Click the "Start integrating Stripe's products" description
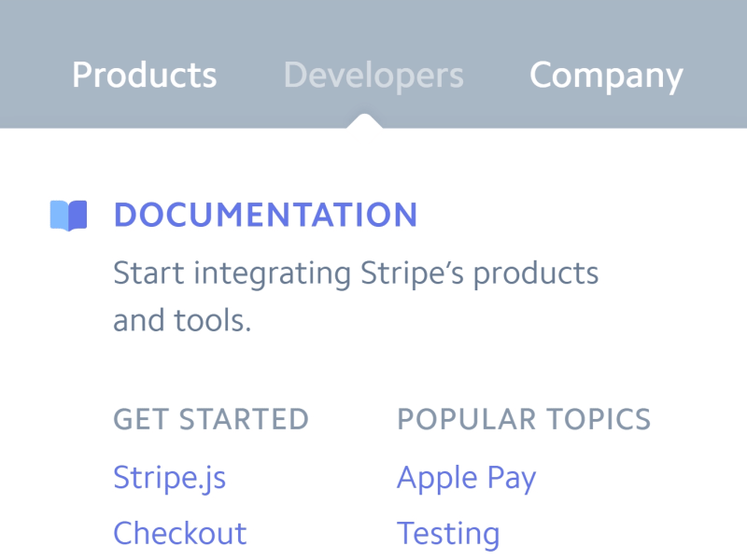Viewport: 747px width, 560px height. [x=355, y=274]
